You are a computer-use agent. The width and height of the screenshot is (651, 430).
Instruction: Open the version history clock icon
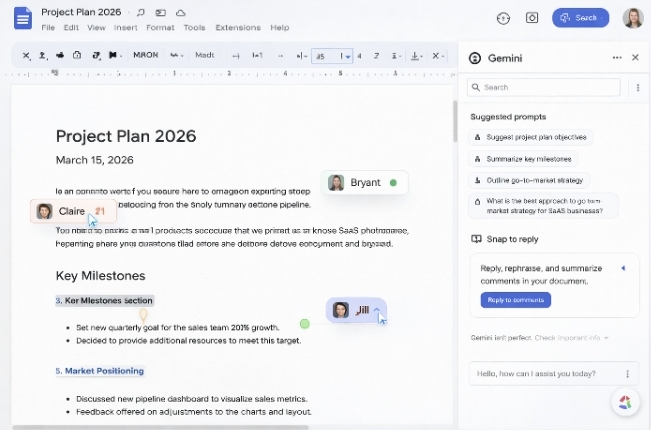point(503,18)
